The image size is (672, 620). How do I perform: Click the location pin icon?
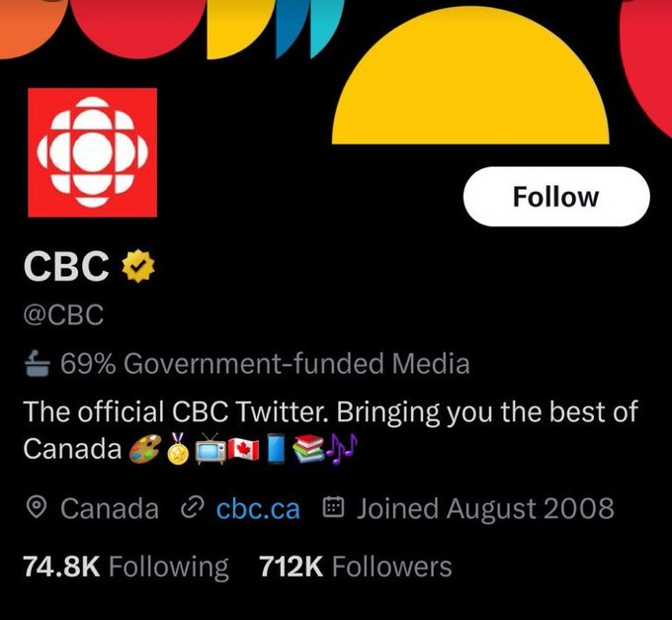click(x=37, y=508)
